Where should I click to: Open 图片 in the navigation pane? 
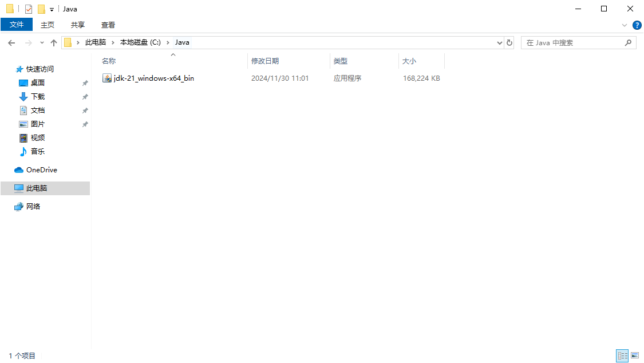click(x=38, y=124)
